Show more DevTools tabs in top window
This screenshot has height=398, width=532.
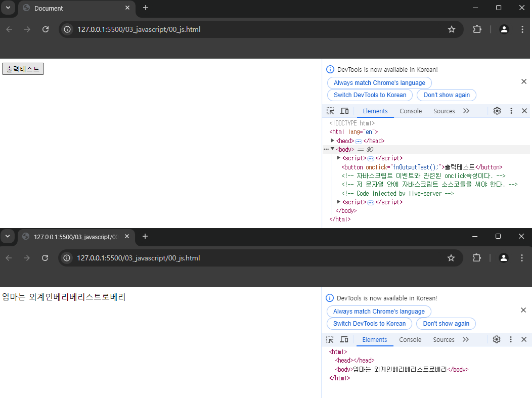pos(466,111)
